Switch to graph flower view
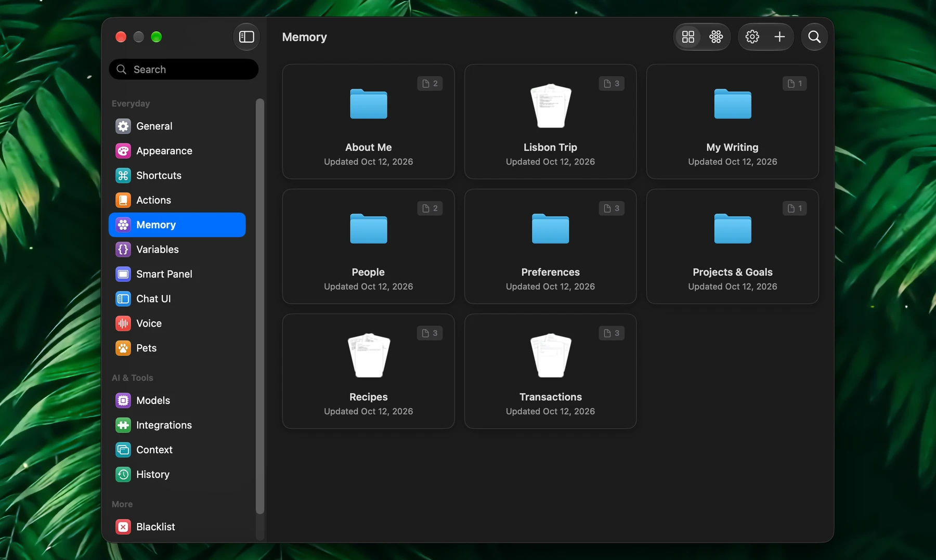This screenshot has width=936, height=560. 716,37
